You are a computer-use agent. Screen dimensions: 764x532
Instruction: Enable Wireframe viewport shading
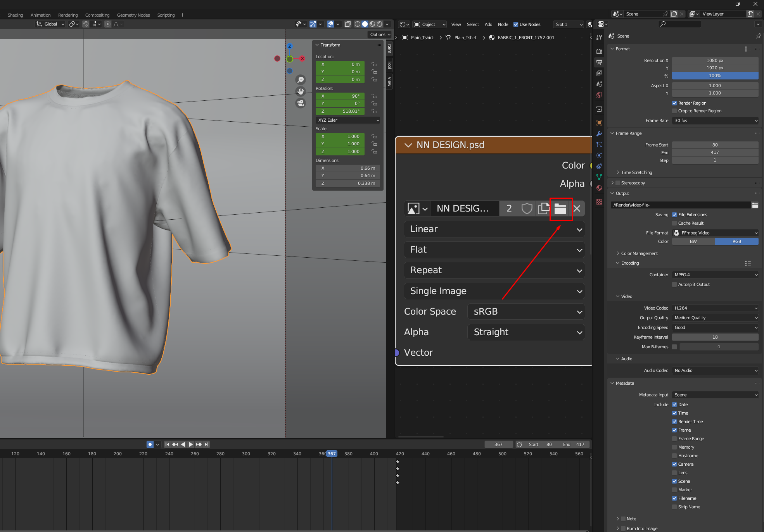click(357, 24)
